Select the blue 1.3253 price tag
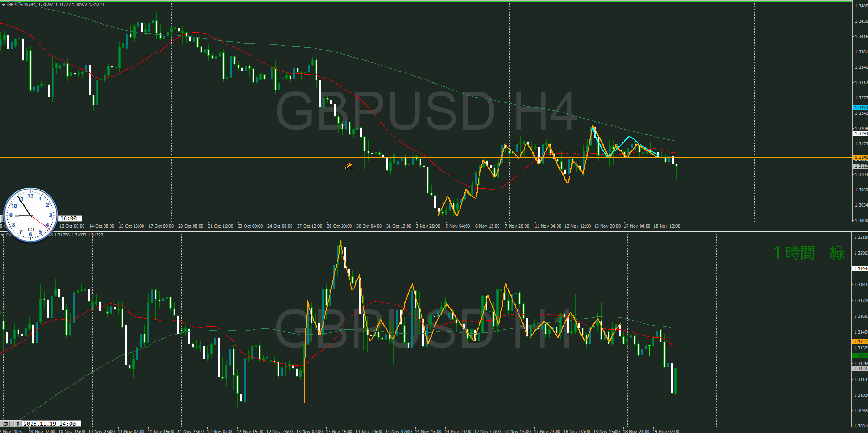Screen dimensions: 868x433 pos(861,108)
